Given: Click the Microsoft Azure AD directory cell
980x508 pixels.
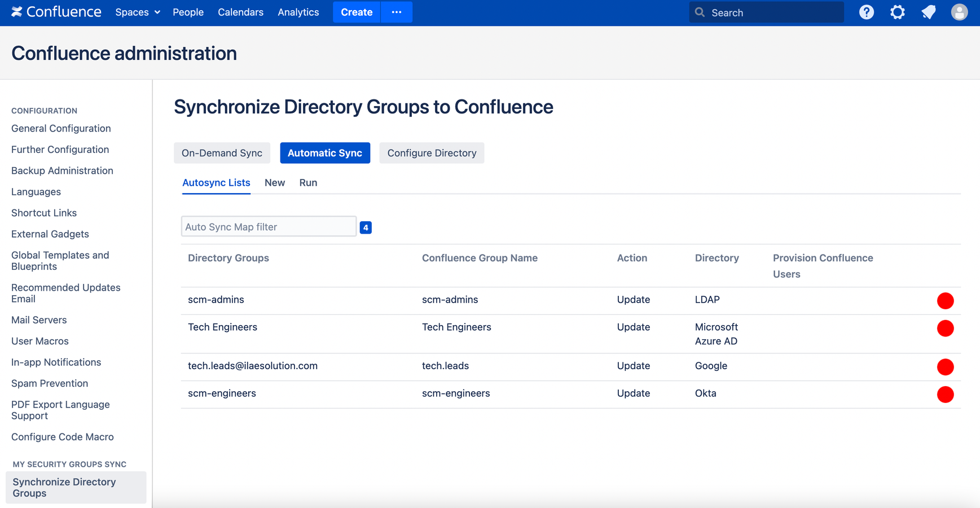Looking at the screenshot, I should (x=717, y=334).
